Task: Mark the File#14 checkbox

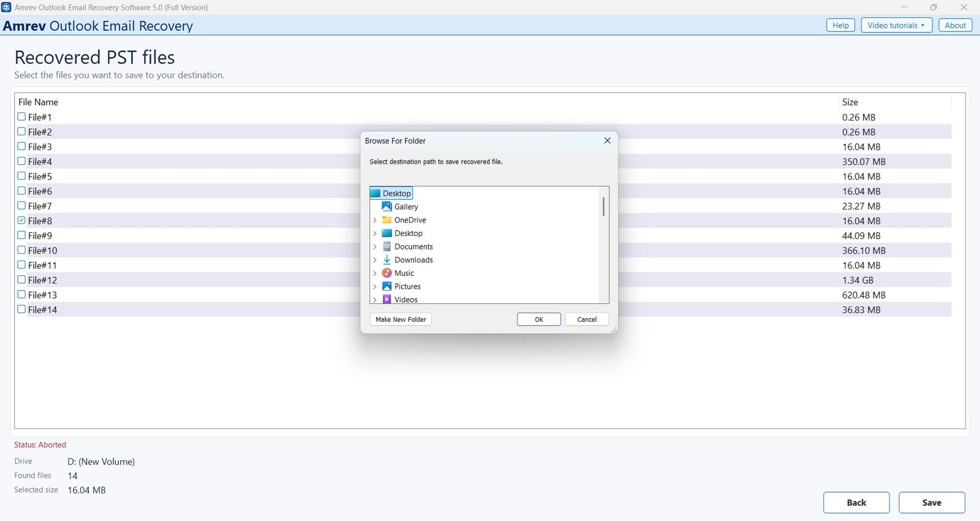Action: pyautogui.click(x=21, y=310)
